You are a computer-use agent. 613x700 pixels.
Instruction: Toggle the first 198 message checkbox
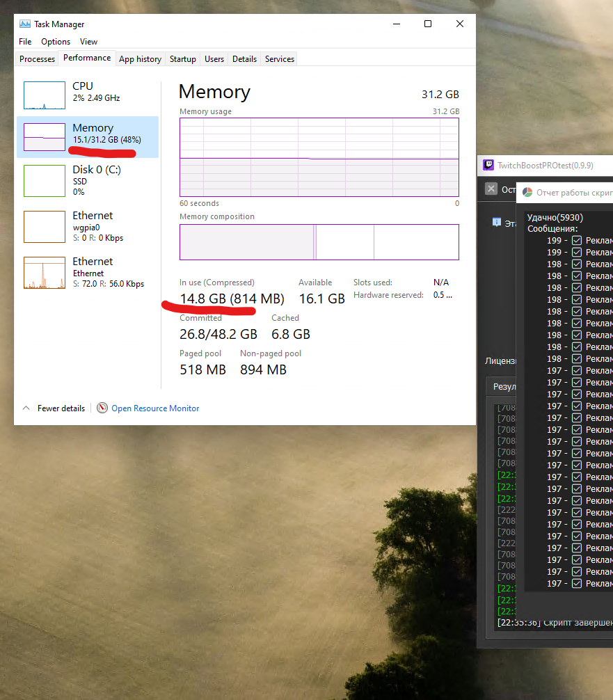click(576, 264)
